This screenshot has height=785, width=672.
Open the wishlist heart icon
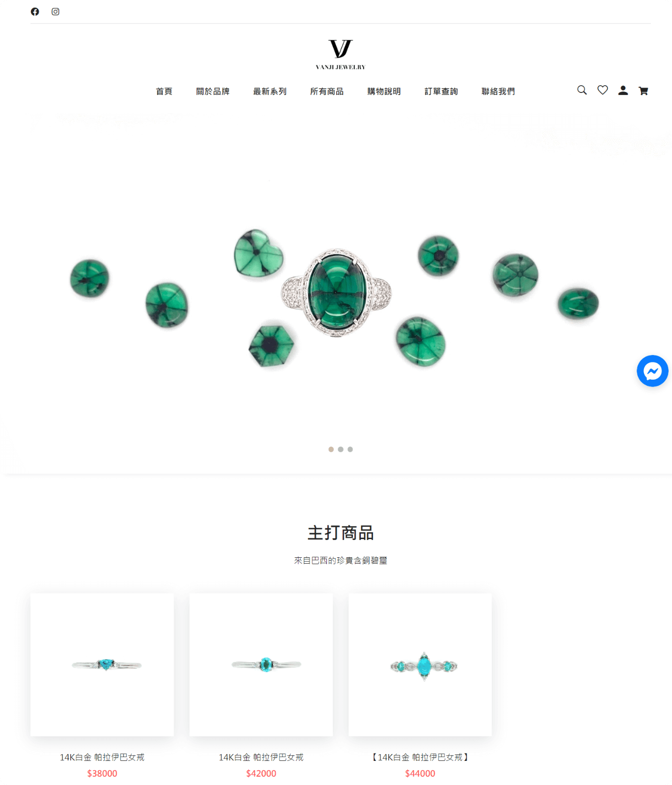click(603, 90)
